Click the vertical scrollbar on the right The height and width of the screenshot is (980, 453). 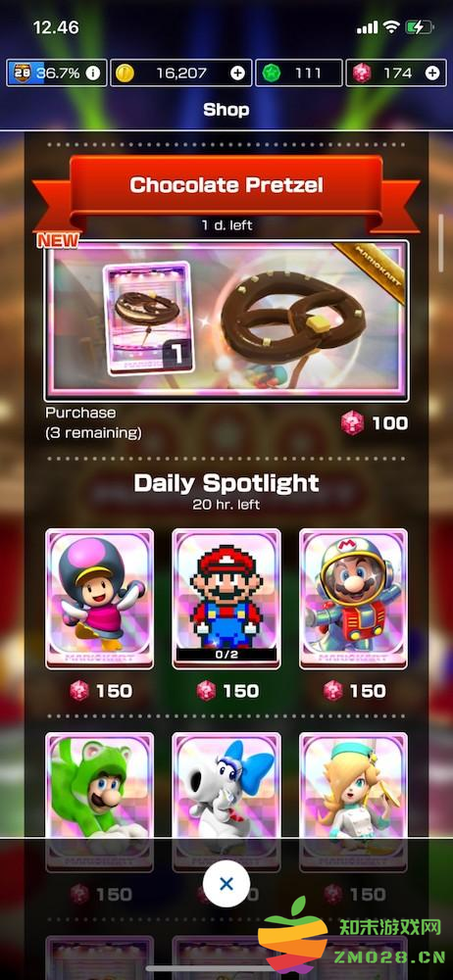pyautogui.click(x=441, y=242)
